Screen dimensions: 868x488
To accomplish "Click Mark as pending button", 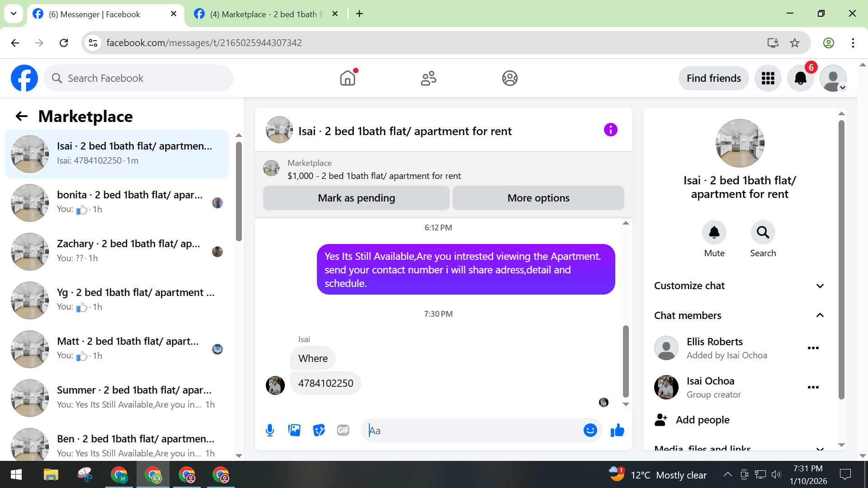I will (x=356, y=198).
